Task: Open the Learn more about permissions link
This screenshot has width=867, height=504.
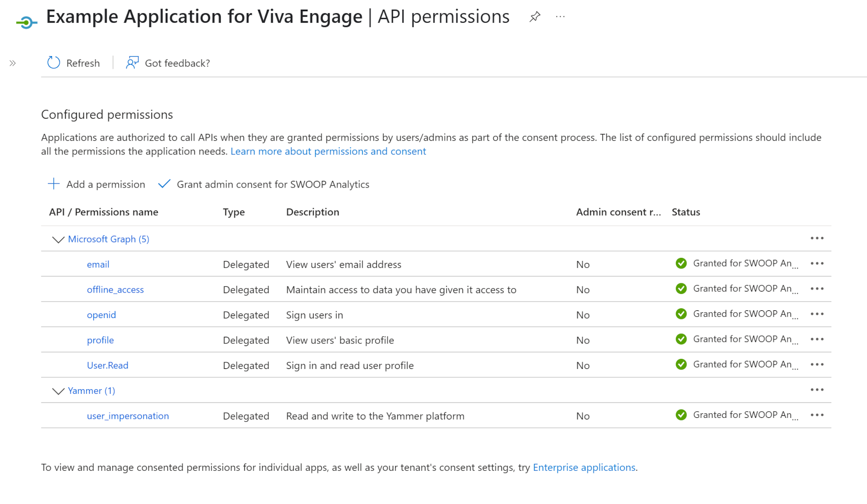Action: [328, 151]
